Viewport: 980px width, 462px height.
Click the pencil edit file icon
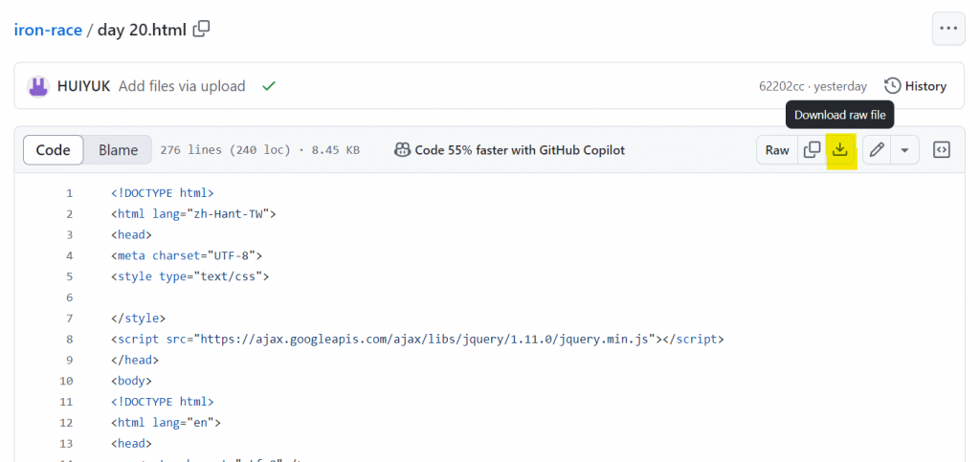876,150
